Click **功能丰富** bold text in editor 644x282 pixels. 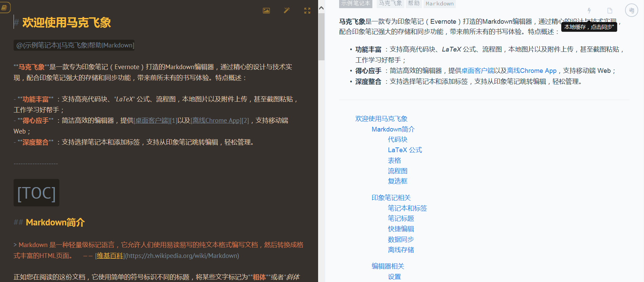click(36, 99)
